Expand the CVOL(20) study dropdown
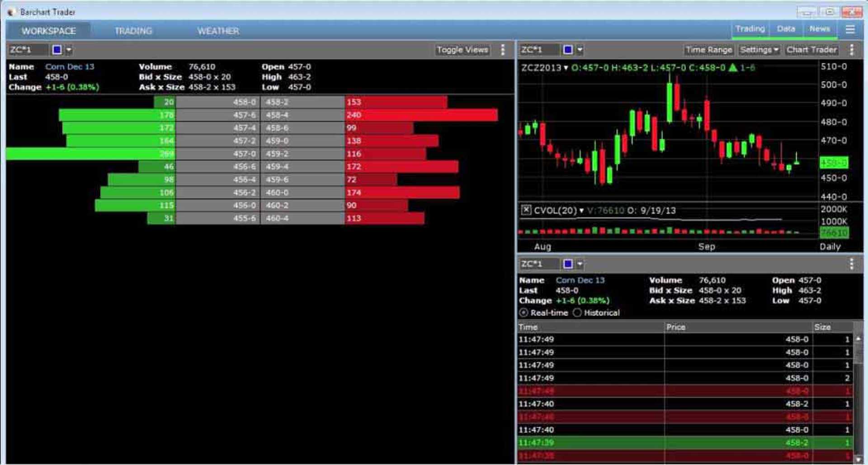This screenshot has height=465, width=868. point(581,210)
